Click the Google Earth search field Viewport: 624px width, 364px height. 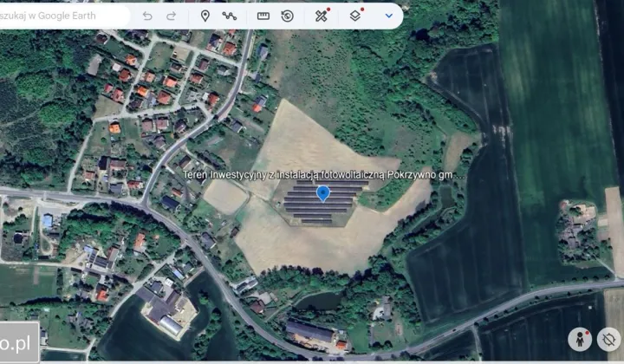[x=63, y=16]
